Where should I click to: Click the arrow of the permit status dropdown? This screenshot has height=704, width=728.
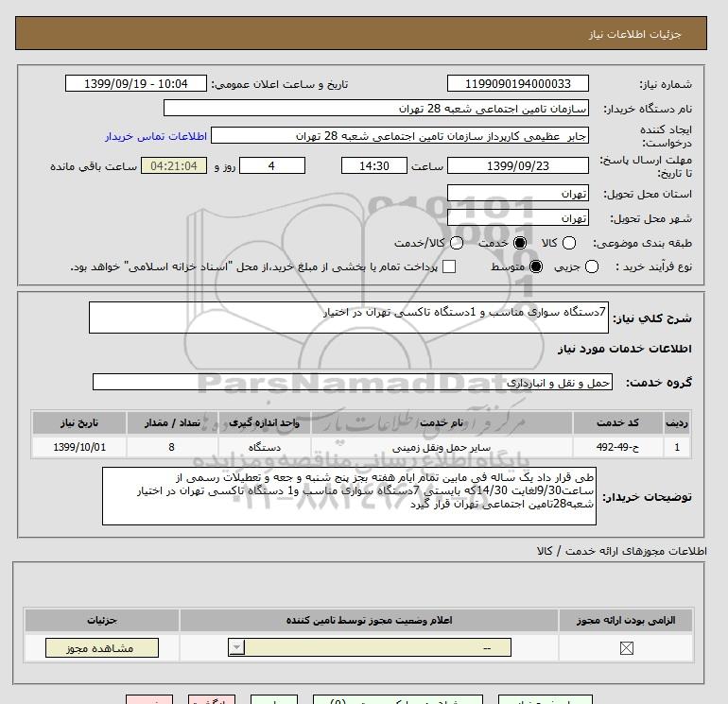click(236, 648)
